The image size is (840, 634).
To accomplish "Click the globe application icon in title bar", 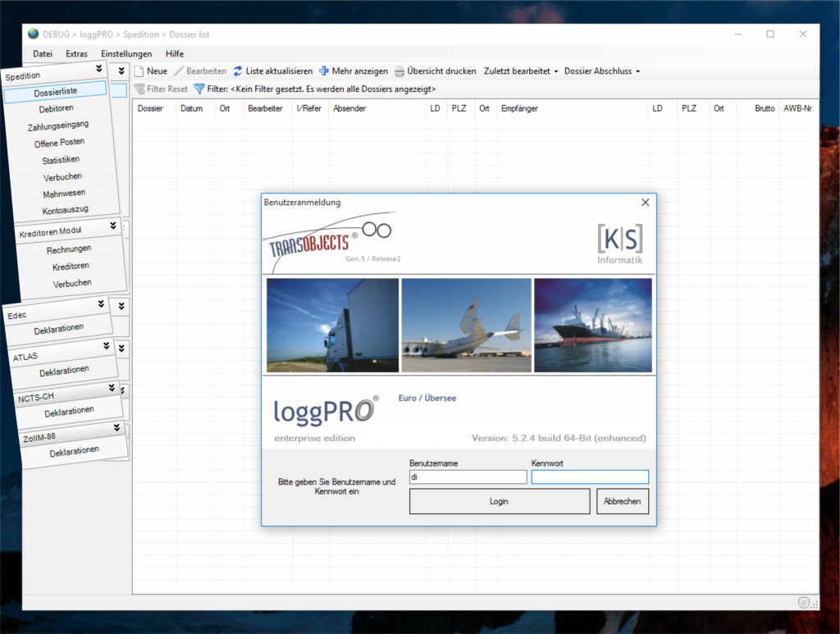I will coord(33,34).
